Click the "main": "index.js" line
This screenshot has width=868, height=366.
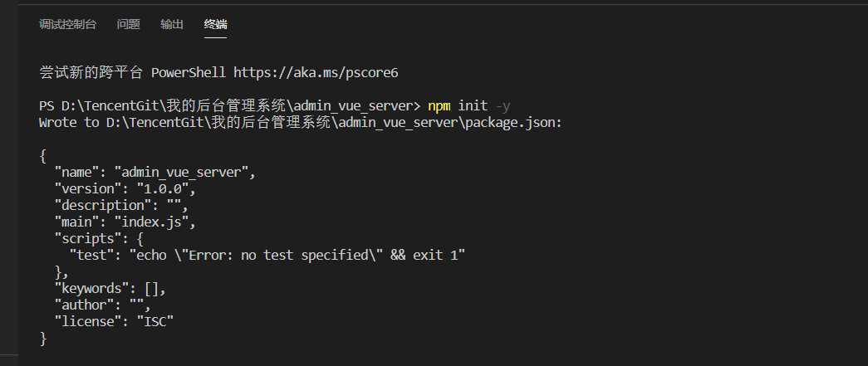pos(125,222)
